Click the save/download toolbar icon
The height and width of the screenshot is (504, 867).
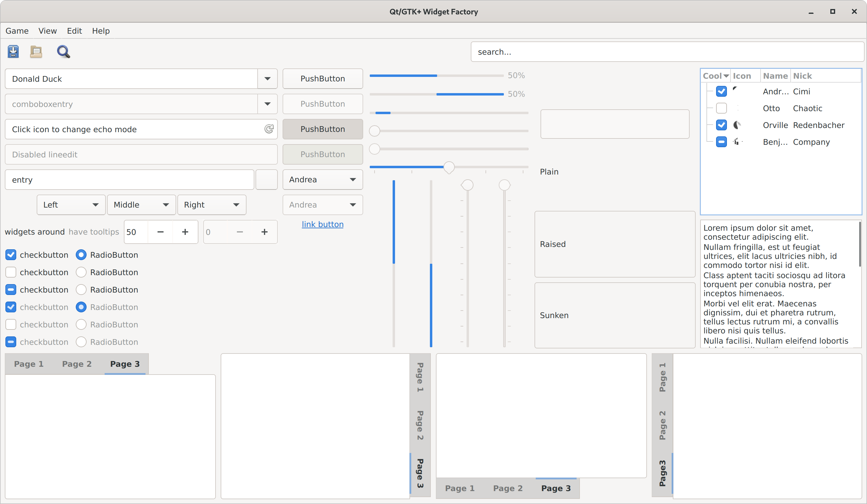tap(13, 52)
